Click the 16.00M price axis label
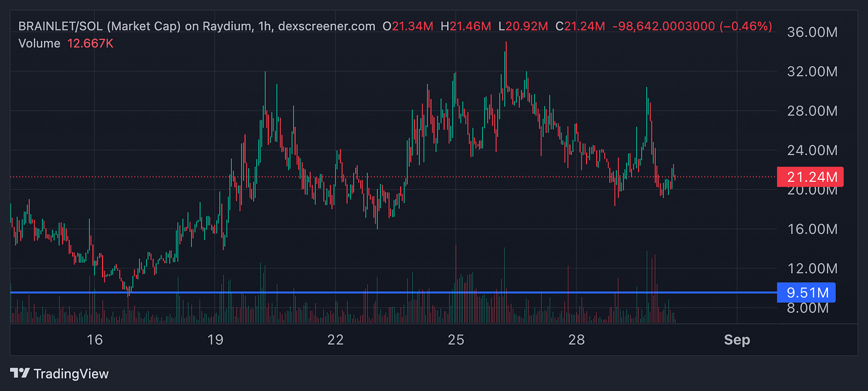Image resolution: width=868 pixels, height=391 pixels. (812, 229)
